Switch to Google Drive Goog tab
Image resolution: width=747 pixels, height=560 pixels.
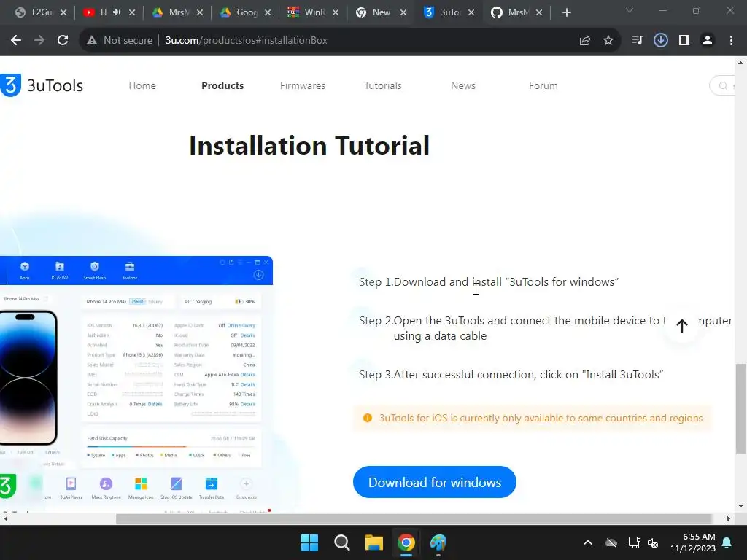245,13
